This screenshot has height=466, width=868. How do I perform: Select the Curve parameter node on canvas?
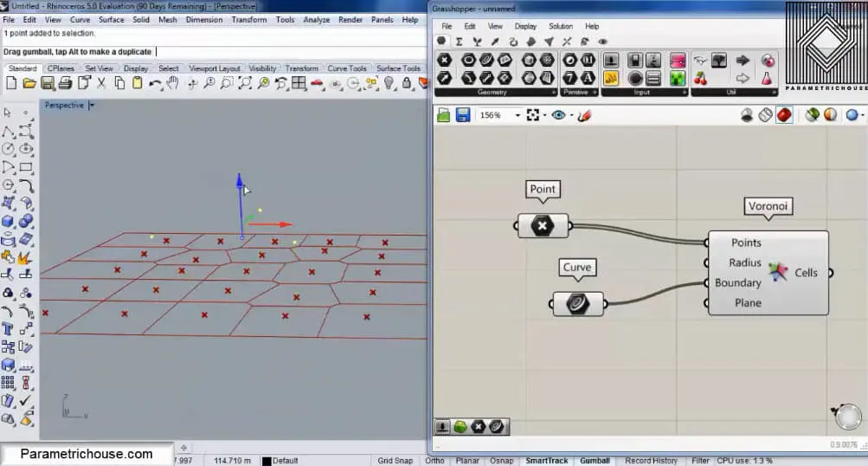click(x=578, y=304)
